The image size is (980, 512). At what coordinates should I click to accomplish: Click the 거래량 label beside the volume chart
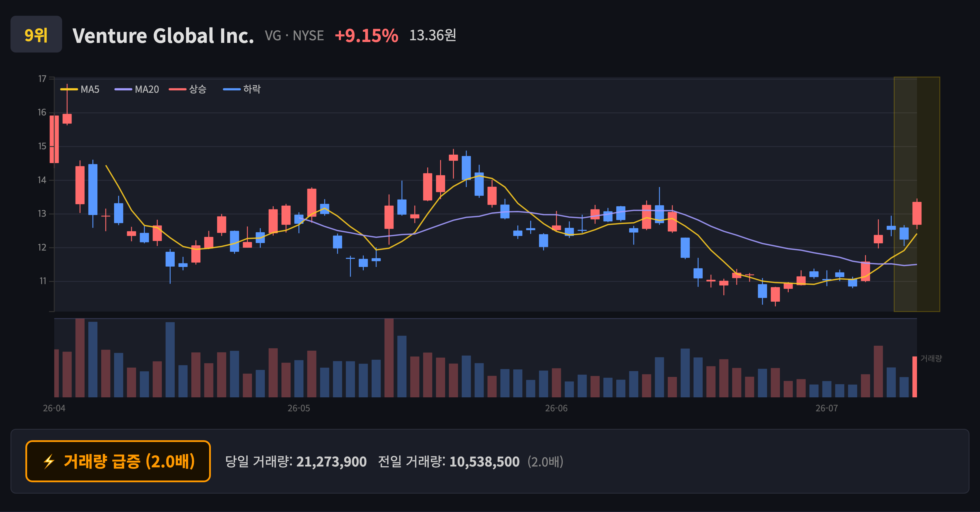coord(931,358)
